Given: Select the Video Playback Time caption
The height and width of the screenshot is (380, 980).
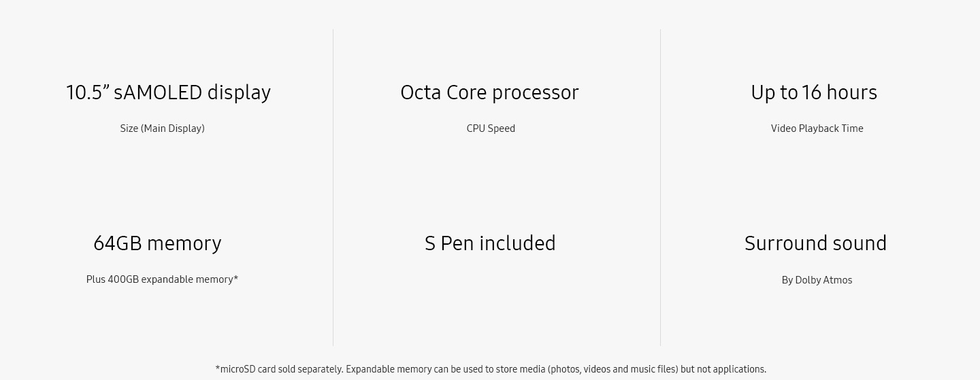Looking at the screenshot, I should (x=817, y=128).
